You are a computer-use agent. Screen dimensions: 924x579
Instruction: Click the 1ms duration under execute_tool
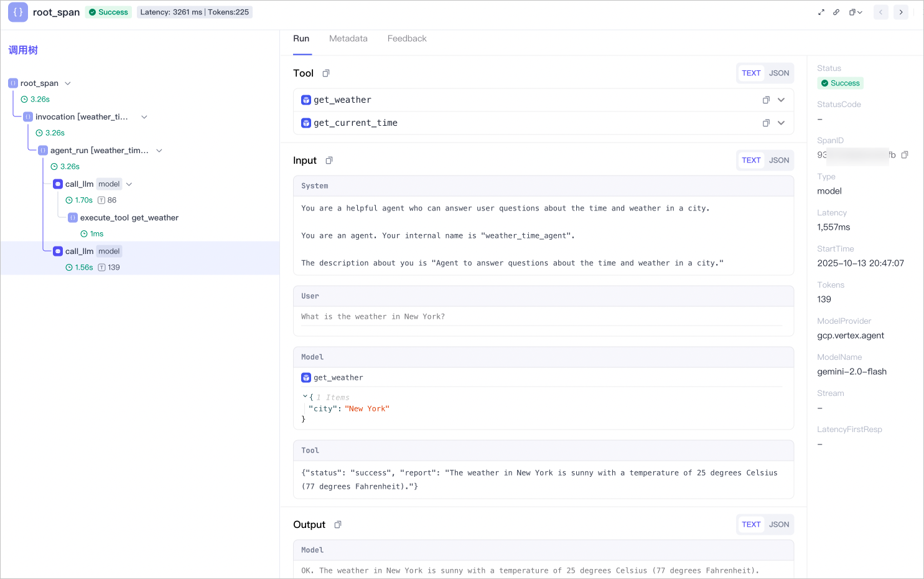coord(92,234)
